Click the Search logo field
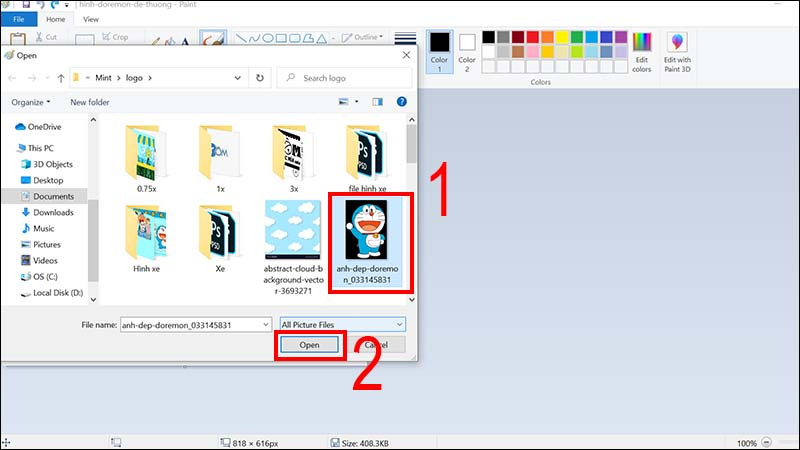This screenshot has width=800, height=450. click(344, 78)
